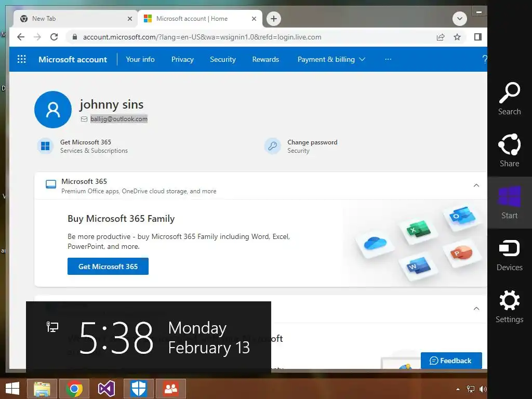
Task: Bookmark this page with the star
Action: tap(457, 37)
